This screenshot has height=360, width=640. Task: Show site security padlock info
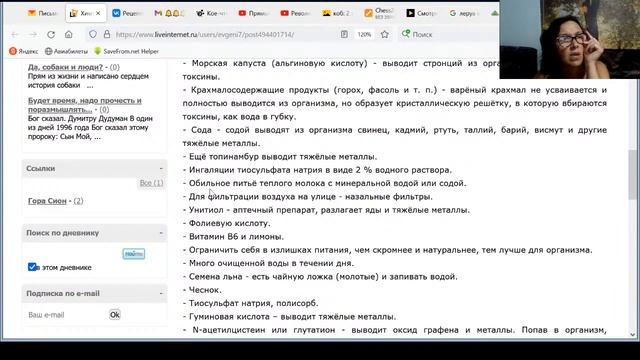click(107, 34)
